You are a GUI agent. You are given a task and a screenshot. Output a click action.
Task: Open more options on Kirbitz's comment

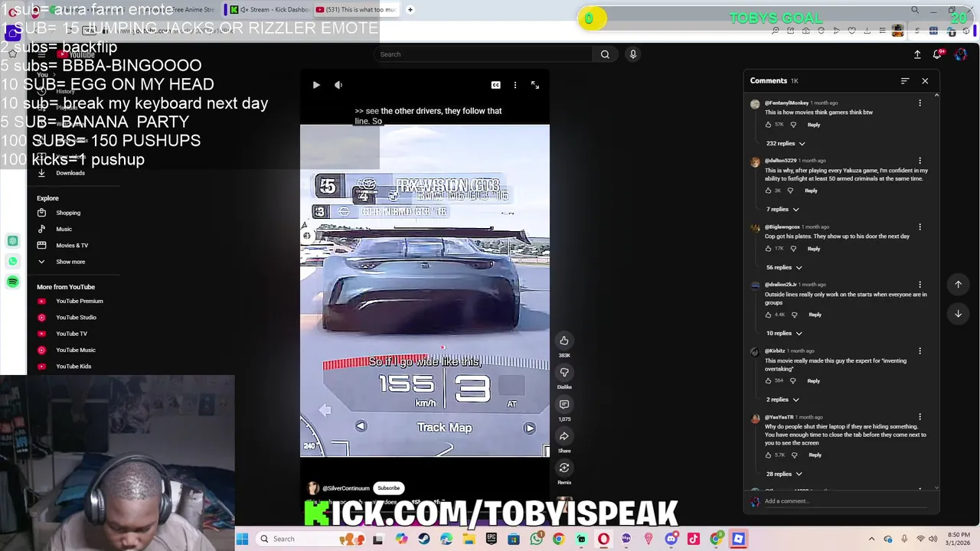(920, 350)
